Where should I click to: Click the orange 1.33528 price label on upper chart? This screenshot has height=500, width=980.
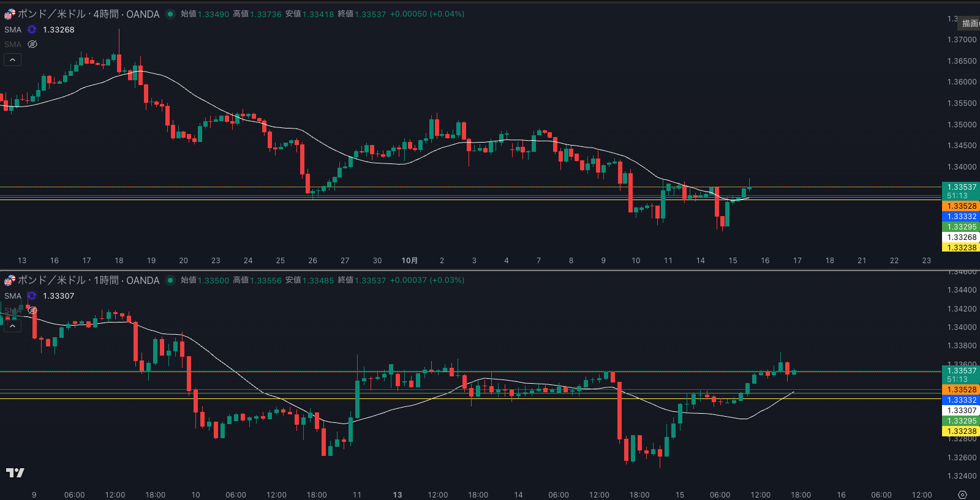961,206
